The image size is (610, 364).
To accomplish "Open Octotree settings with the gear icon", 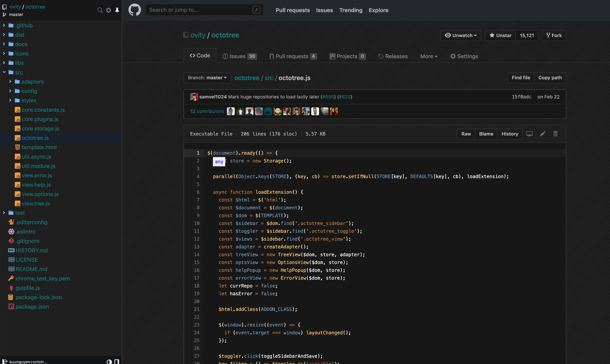I will pyautogui.click(x=108, y=10).
